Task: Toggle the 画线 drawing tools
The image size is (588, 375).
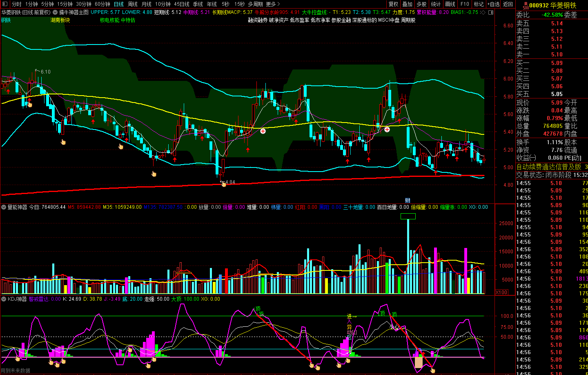Action: tap(450, 4)
